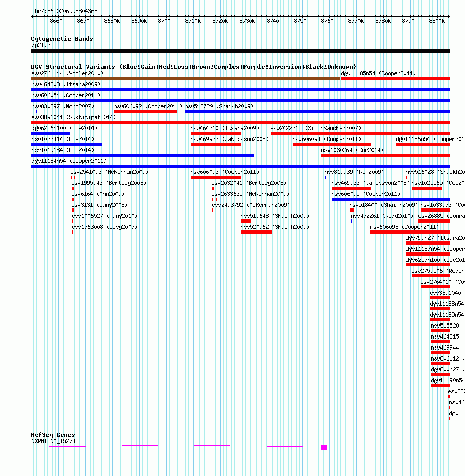Click the magenta NXPH1 exon box
This screenshot has height=476, width=465.
pyautogui.click(x=324, y=447)
